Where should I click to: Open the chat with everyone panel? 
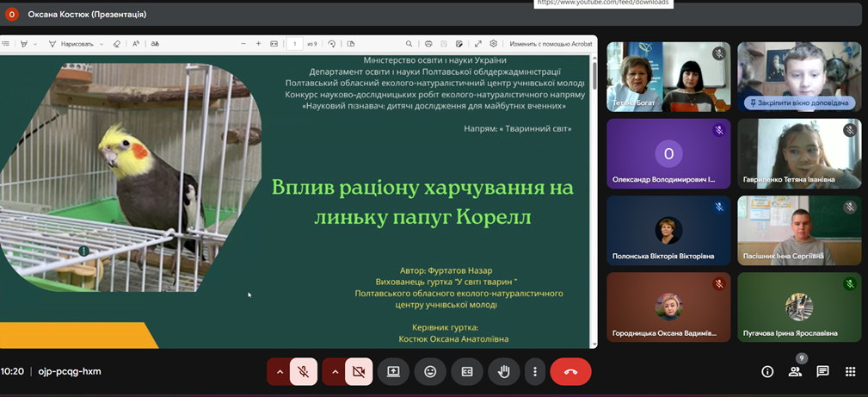(822, 371)
